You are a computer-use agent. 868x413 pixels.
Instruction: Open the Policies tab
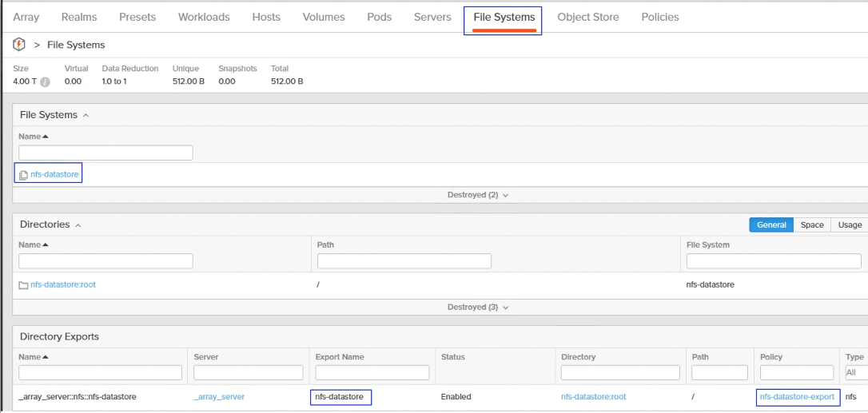coord(660,17)
